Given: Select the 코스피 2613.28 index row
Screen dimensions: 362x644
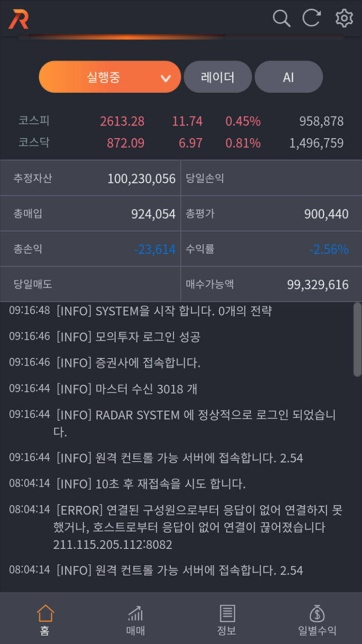Looking at the screenshot, I should click(123, 120).
